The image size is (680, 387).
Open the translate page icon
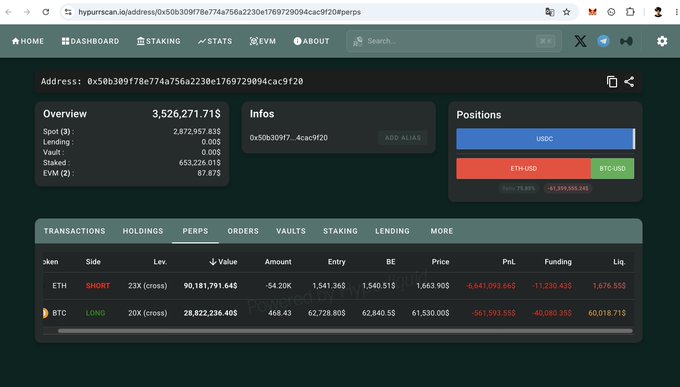[x=549, y=12]
